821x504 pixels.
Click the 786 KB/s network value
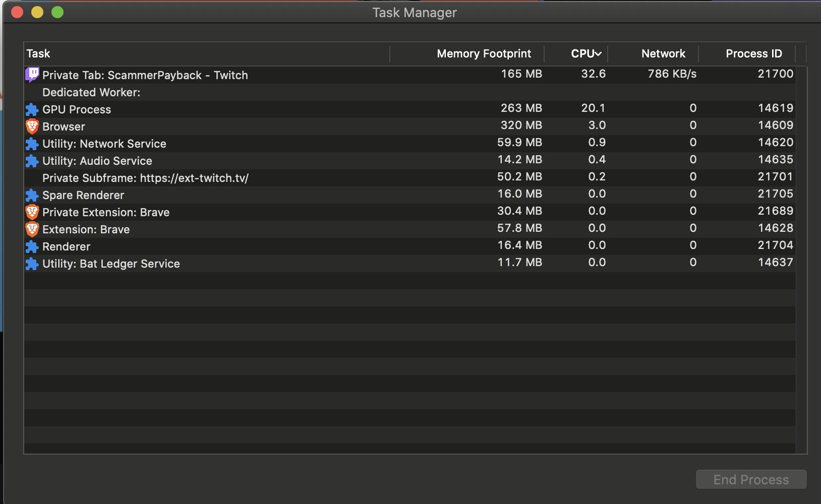[x=672, y=74]
